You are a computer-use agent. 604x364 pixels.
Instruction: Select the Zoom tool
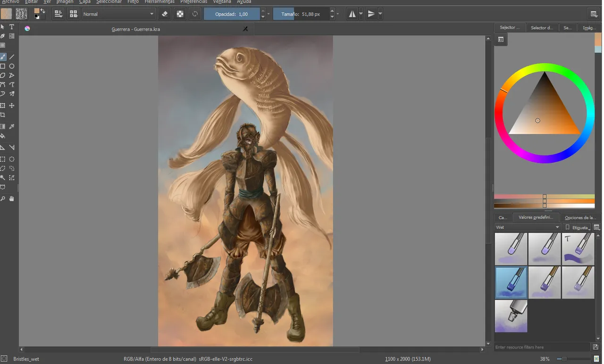[x=3, y=199]
